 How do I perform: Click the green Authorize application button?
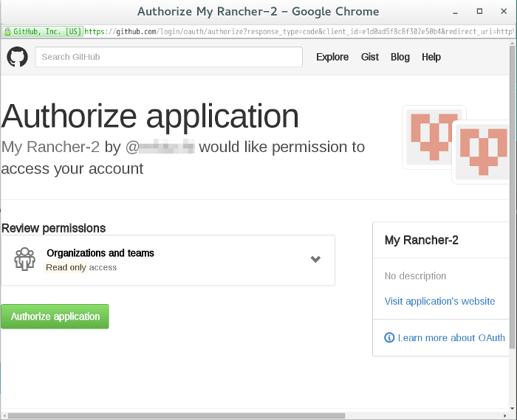pyautogui.click(x=55, y=316)
